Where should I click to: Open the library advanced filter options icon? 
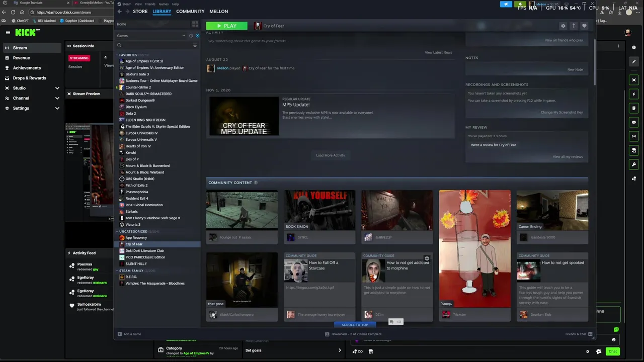[195, 45]
